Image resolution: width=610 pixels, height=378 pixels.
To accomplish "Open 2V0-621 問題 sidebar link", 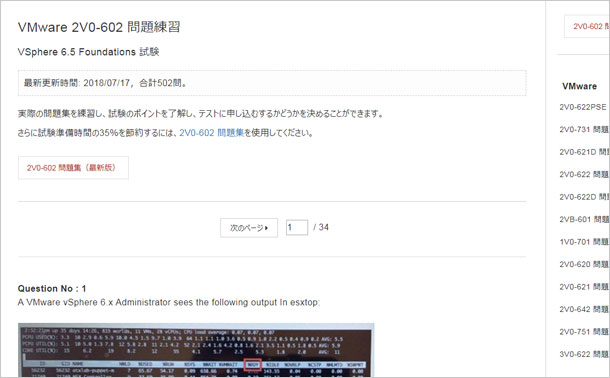I will point(584,287).
